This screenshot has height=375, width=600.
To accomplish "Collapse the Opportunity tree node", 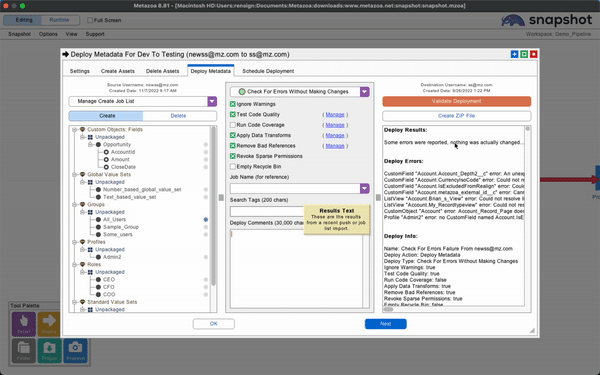I will 90,145.
